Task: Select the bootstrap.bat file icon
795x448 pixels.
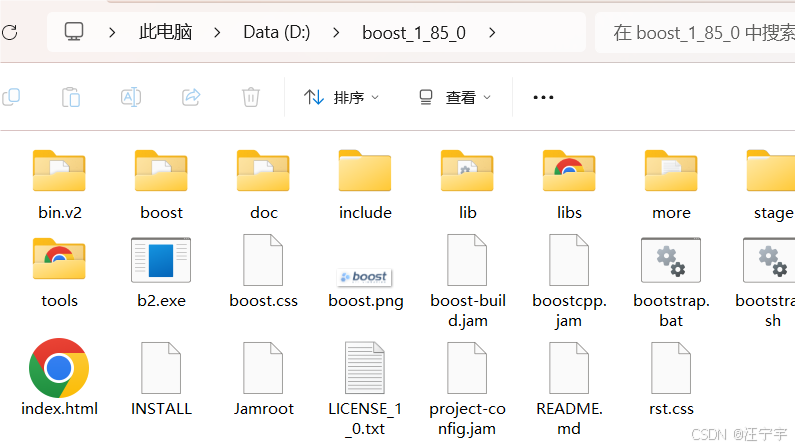Action: tap(671, 259)
